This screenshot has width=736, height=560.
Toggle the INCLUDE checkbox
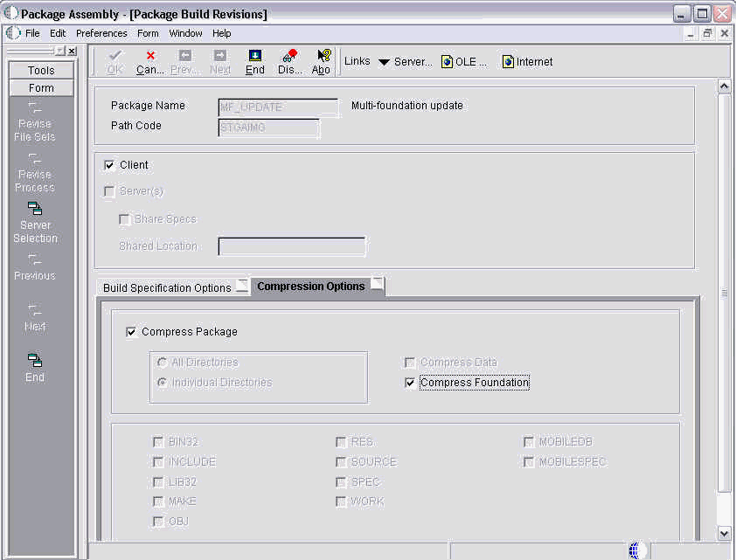click(x=158, y=462)
